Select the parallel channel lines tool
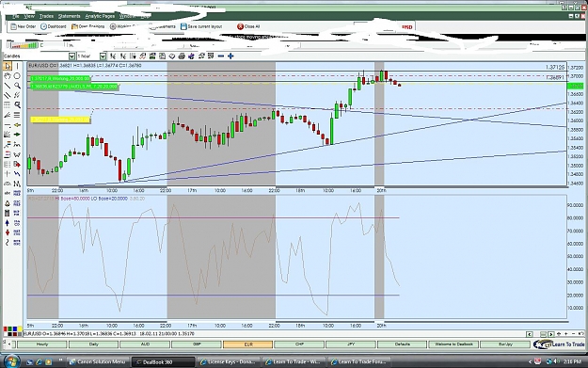588x368 pixels. (x=8, y=95)
